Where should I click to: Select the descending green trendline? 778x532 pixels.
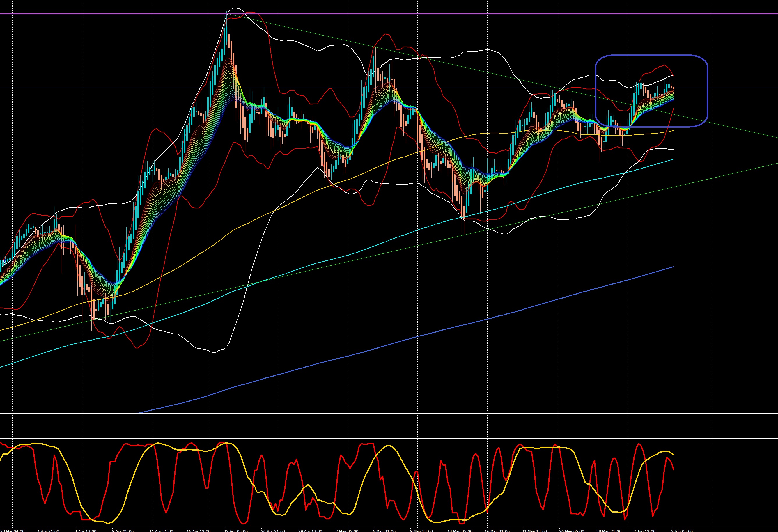[736, 129]
